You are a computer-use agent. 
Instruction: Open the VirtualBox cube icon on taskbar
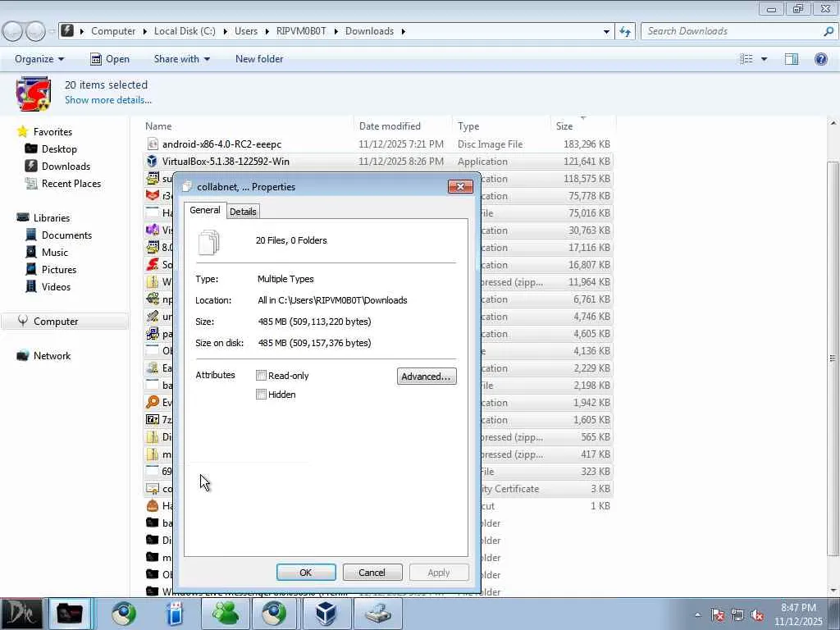pos(325,614)
